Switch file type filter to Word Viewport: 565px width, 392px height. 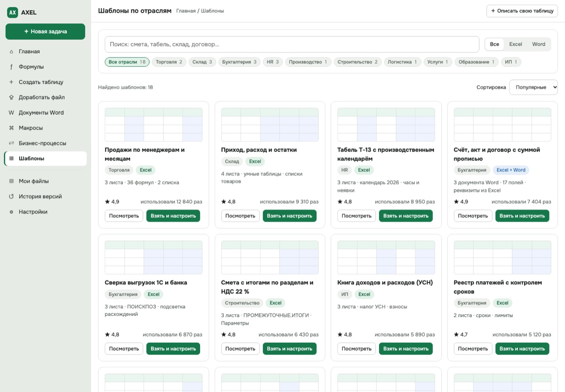pos(539,44)
